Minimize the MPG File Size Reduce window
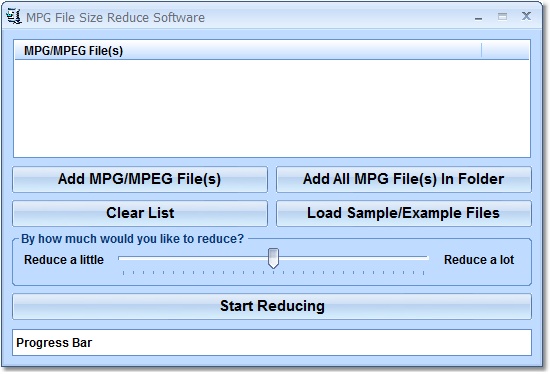 pos(478,18)
